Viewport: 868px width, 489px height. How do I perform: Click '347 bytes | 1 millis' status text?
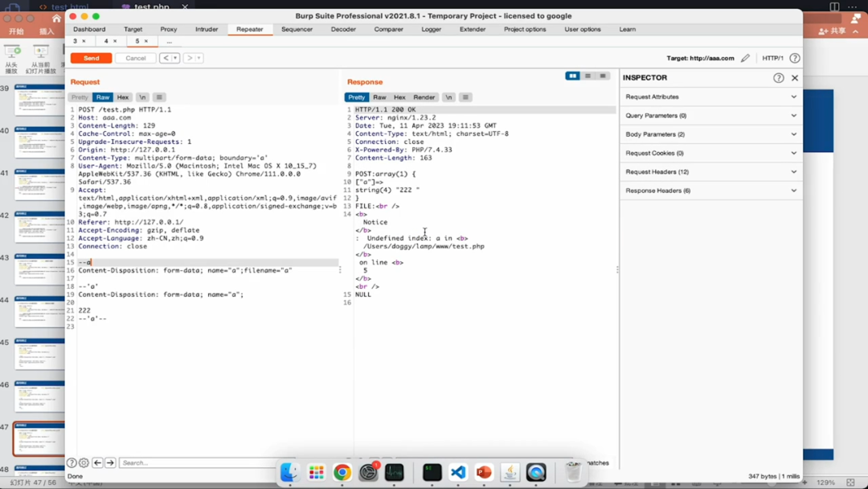pyautogui.click(x=773, y=476)
